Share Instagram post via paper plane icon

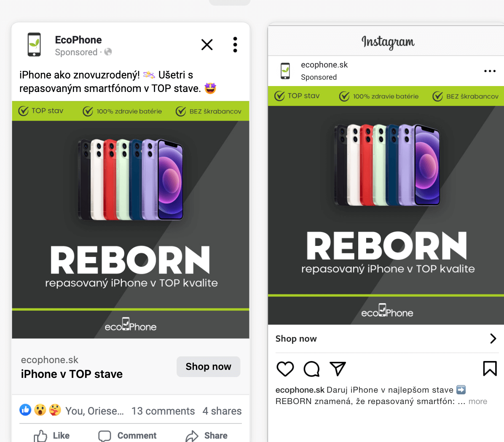[x=338, y=369]
